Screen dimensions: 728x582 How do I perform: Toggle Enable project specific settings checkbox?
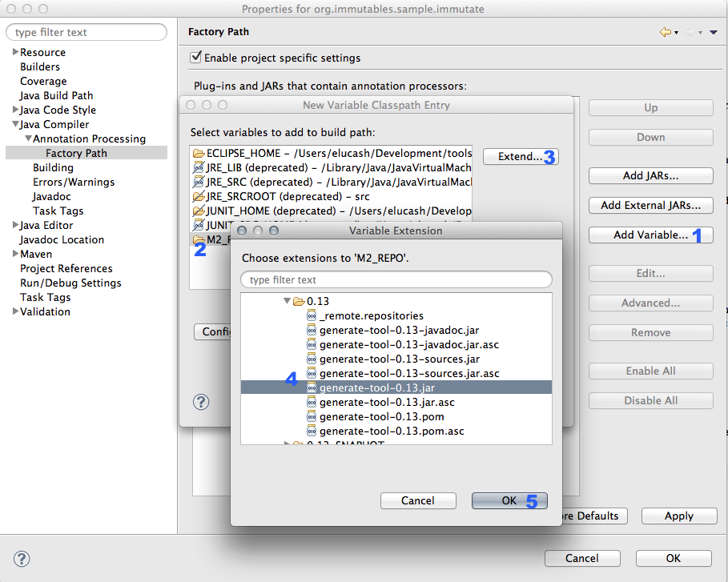click(196, 57)
